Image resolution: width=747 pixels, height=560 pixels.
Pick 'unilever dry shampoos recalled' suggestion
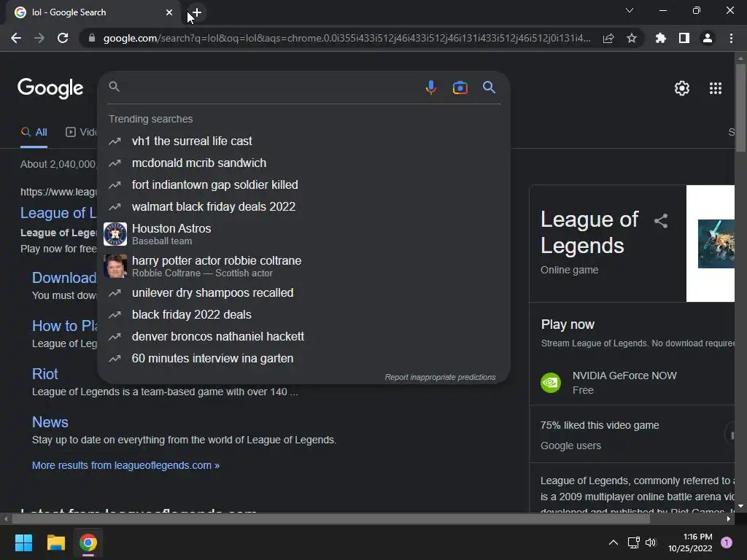coord(304,293)
